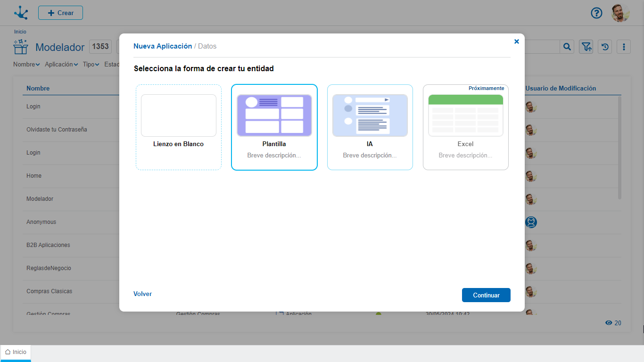The width and height of the screenshot is (644, 362).
Task: Open the three-dot more options menu
Action: tap(624, 47)
